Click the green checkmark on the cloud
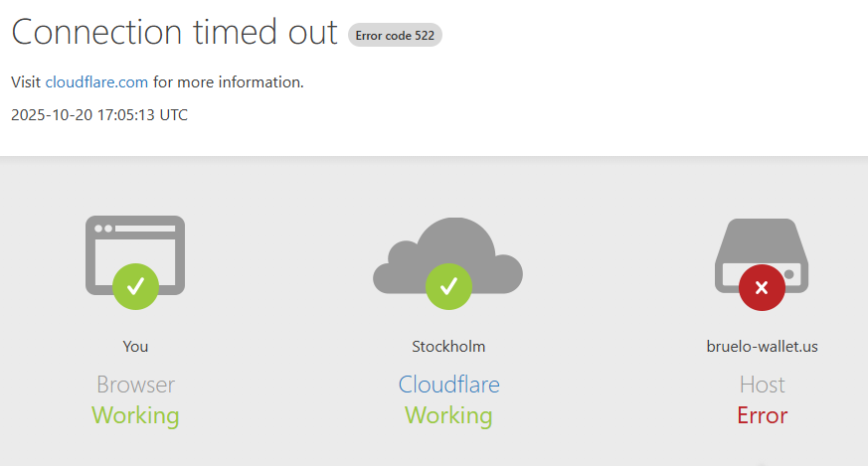The image size is (868, 466). pyautogui.click(x=448, y=286)
